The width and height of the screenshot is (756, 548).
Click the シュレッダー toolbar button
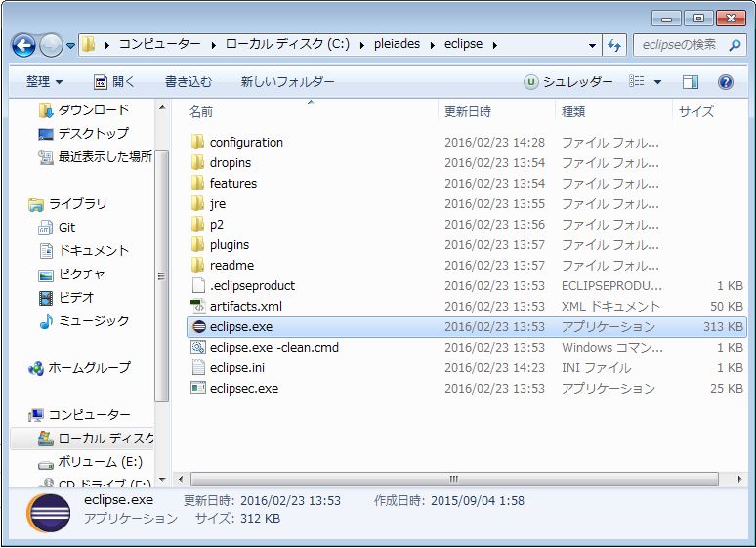tap(568, 81)
